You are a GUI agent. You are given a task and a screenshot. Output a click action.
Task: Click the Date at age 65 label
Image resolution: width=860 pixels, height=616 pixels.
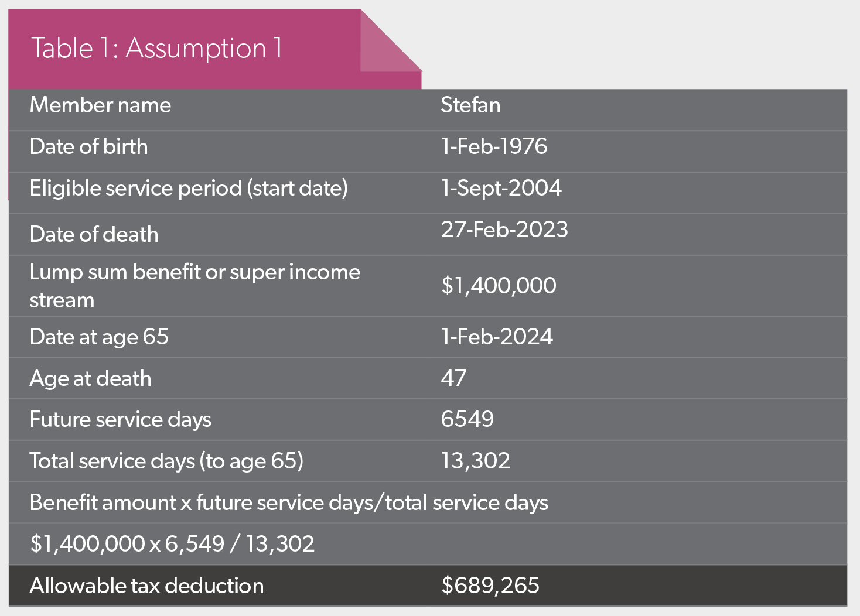point(99,337)
